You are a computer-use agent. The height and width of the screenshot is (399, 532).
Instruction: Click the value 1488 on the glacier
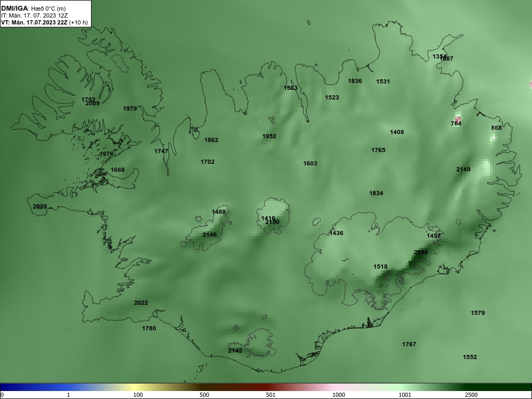[219, 212]
